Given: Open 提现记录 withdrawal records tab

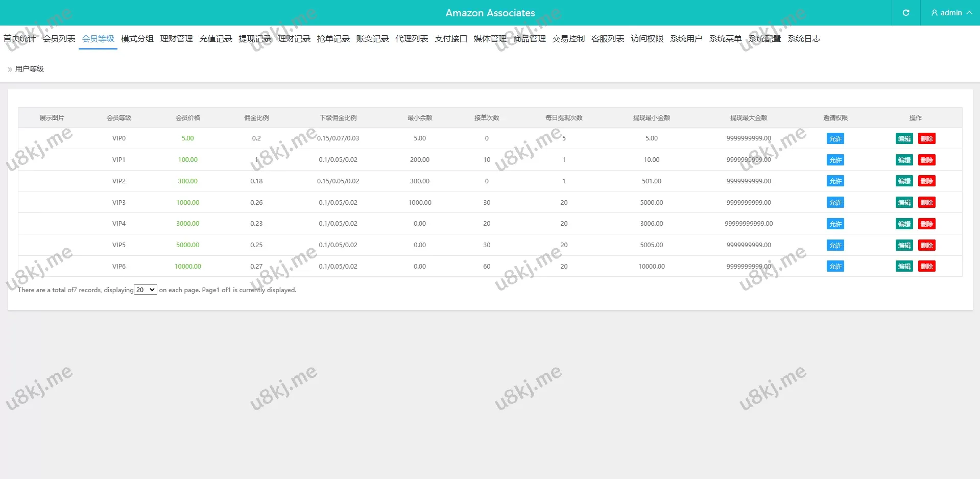Looking at the screenshot, I should point(255,39).
